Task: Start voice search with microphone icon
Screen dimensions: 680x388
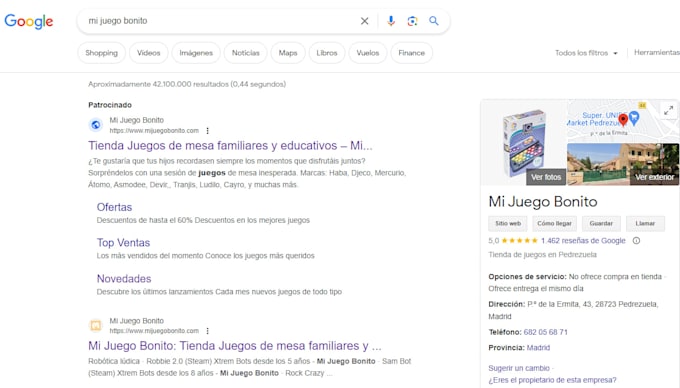Action: (x=391, y=21)
